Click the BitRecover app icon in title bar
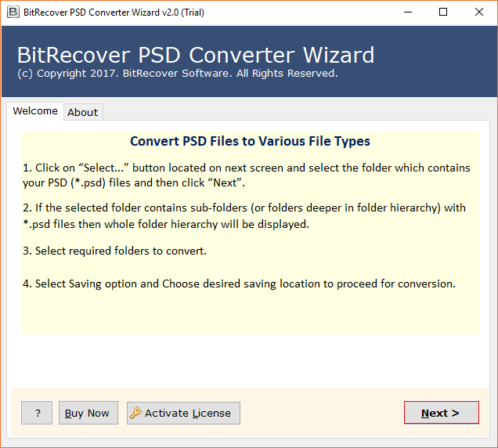 [x=13, y=13]
